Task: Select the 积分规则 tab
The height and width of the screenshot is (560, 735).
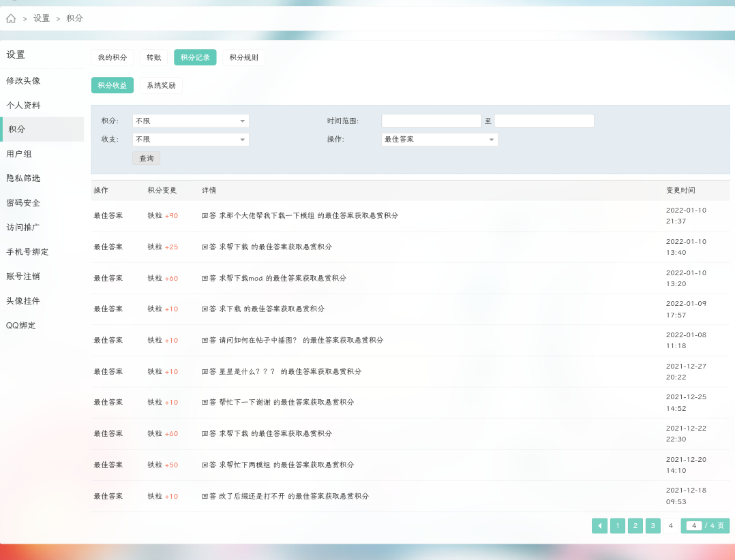Action: click(x=244, y=57)
